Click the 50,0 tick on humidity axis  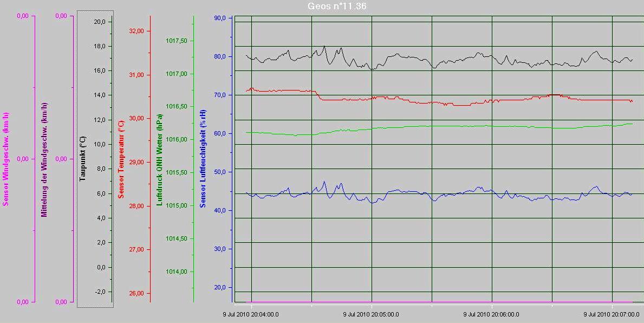point(220,172)
